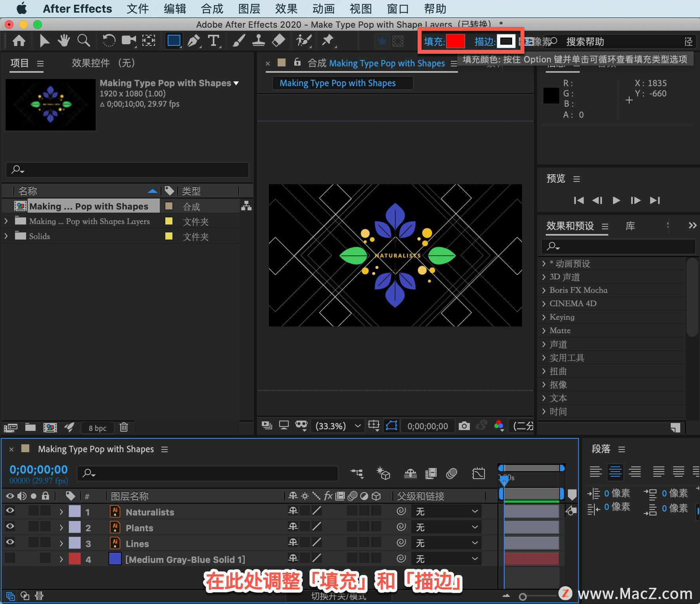
Task: Expand the Lines layer properties
Action: point(61,543)
